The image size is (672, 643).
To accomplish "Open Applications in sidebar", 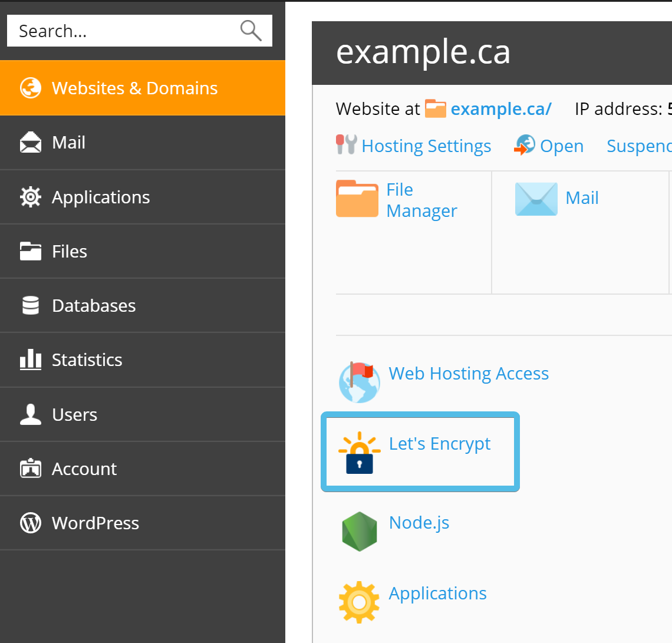I will 142,197.
